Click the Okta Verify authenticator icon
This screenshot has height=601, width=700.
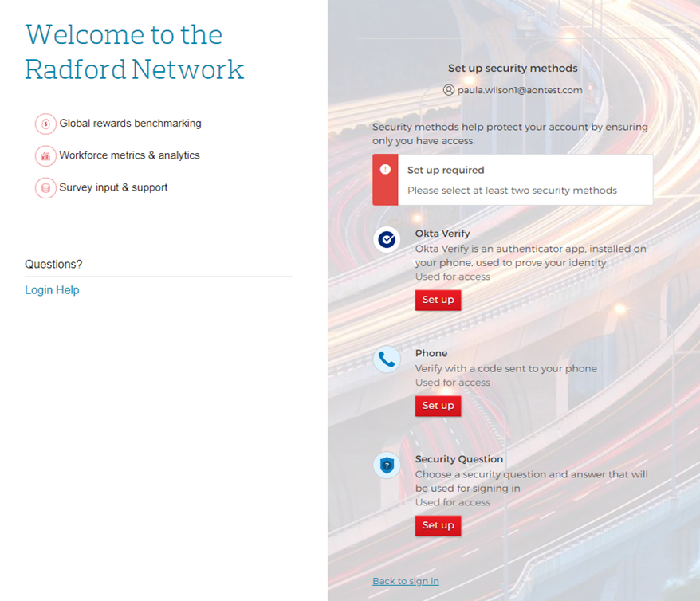pyautogui.click(x=387, y=240)
